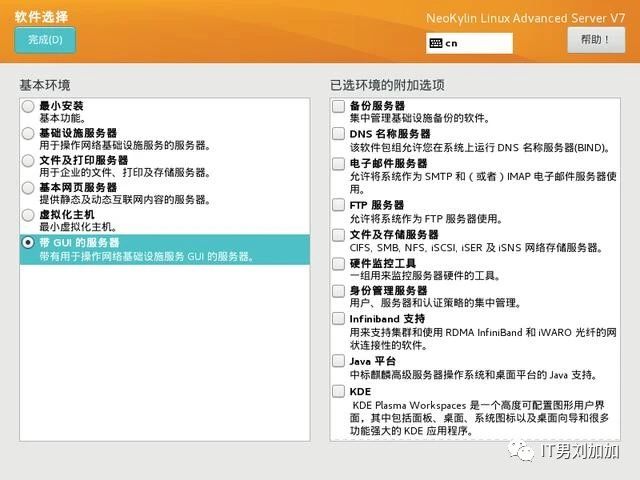
Task: Click the 电子邮件服务器 label text
Action: [388, 164]
